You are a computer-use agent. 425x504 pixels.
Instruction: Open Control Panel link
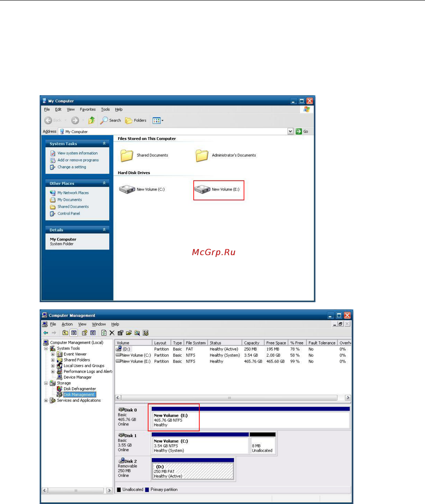click(69, 213)
